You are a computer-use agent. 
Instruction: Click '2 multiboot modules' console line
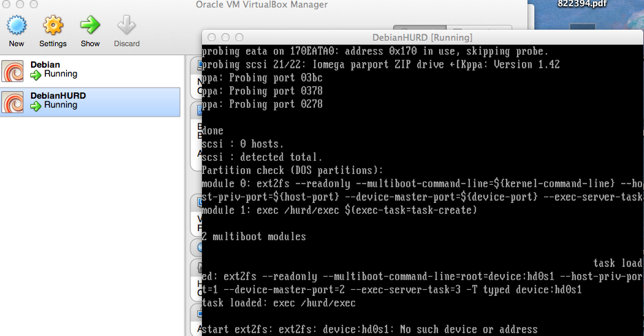254,237
